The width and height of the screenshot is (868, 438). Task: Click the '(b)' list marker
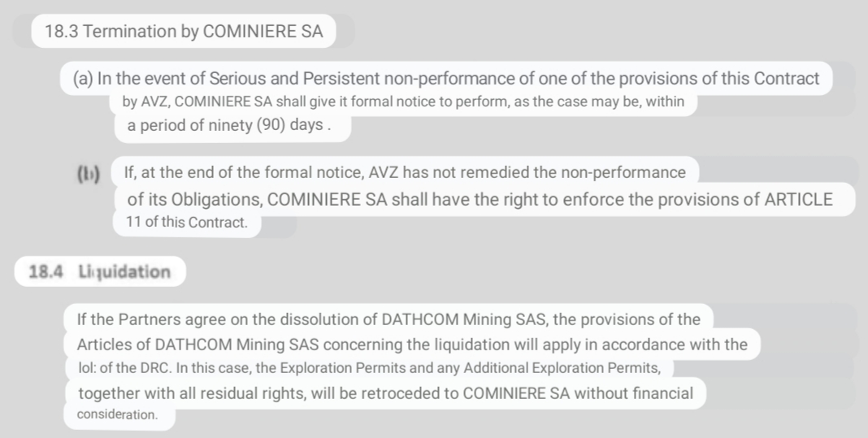(x=87, y=173)
